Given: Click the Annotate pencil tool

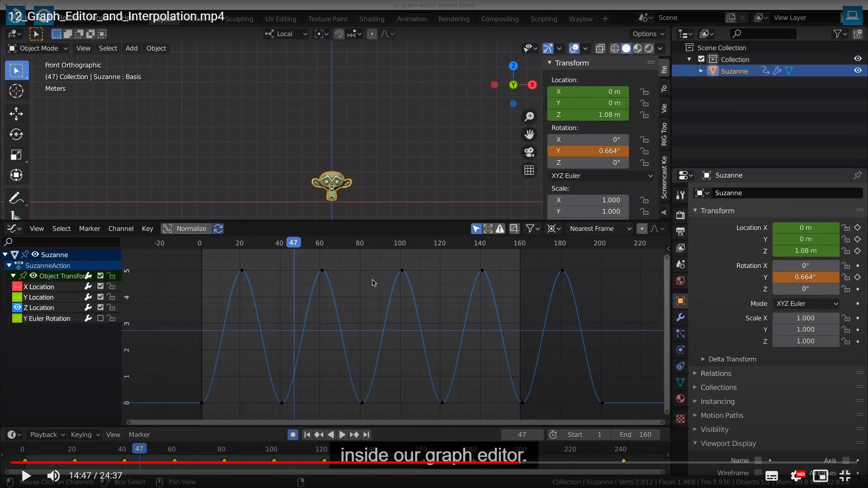Looking at the screenshot, I should [x=15, y=198].
